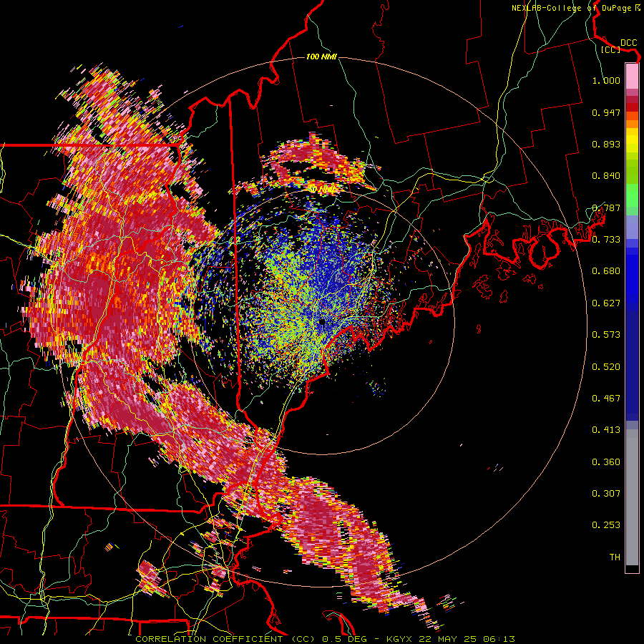The image size is (644, 644).
Task: Click the [CC] units label above the color bar
Action: [611, 49]
